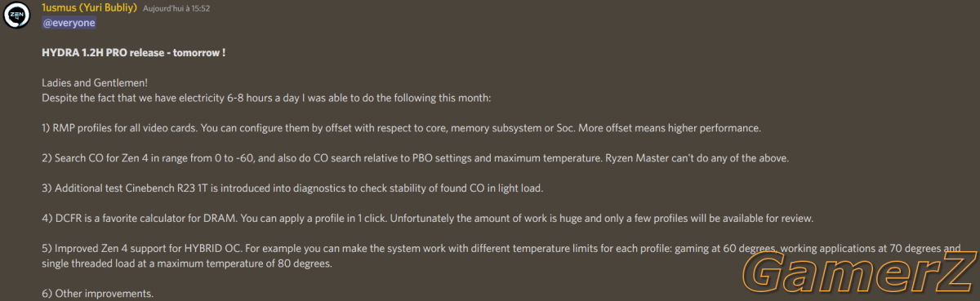Click the electricity 6-8 hours a day sentence
The height and width of the screenshot is (301, 980).
click(x=265, y=98)
